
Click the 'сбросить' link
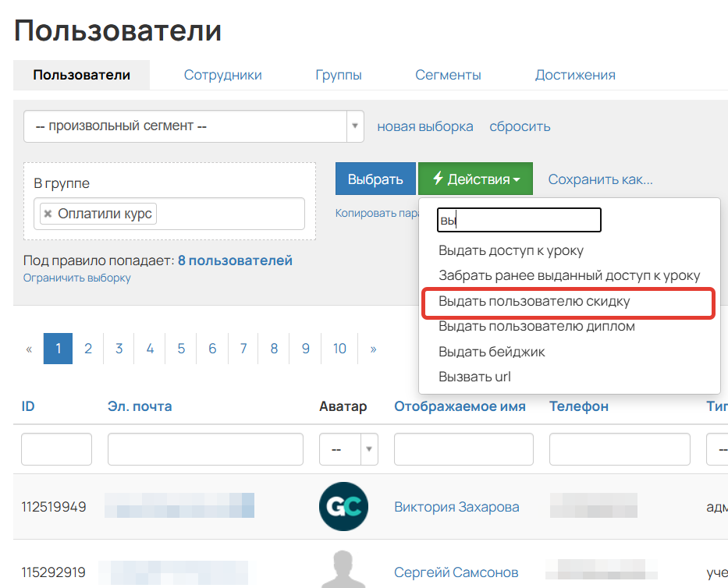point(520,126)
